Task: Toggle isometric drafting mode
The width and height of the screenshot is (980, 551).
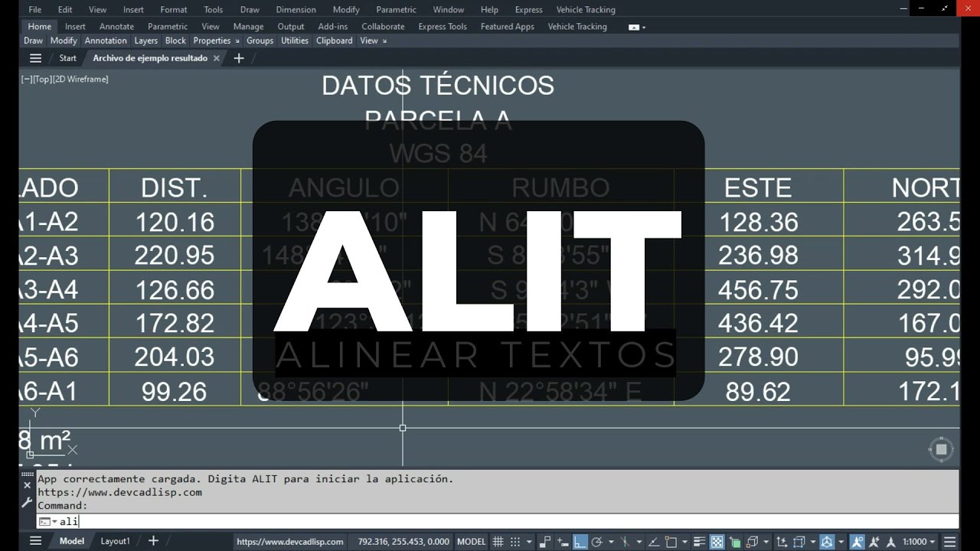Action: pos(625,542)
